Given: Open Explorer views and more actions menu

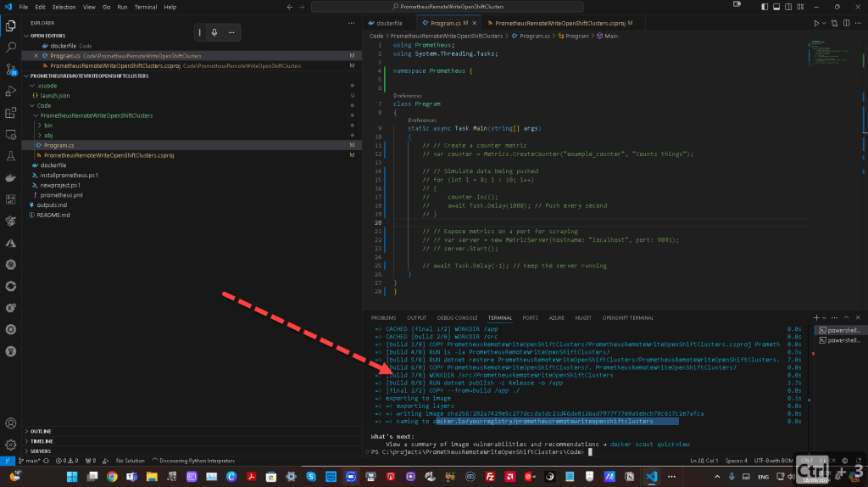Looking at the screenshot, I should (x=351, y=23).
